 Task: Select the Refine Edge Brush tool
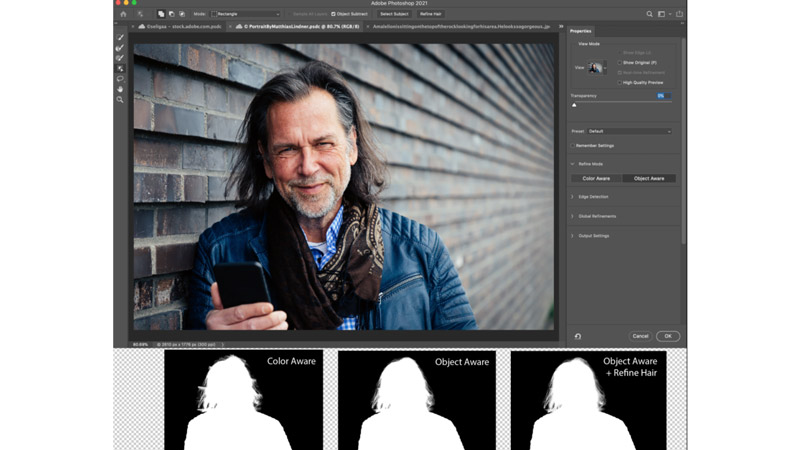pos(121,48)
